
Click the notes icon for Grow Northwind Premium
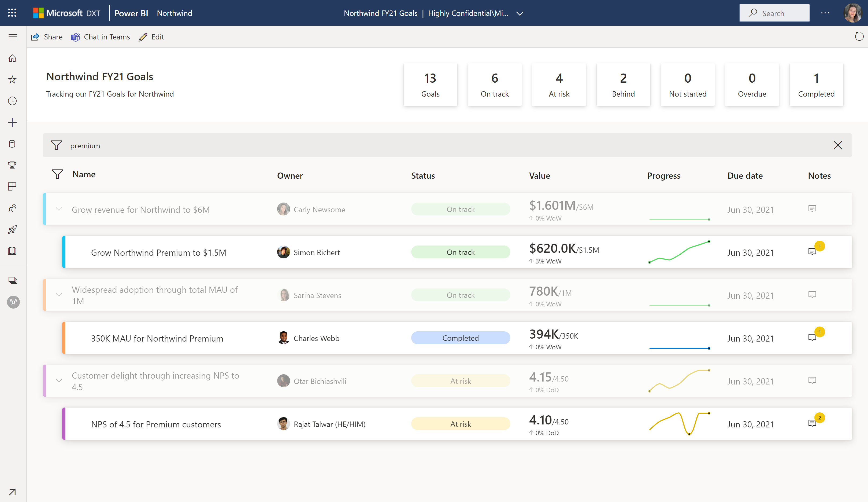point(813,251)
